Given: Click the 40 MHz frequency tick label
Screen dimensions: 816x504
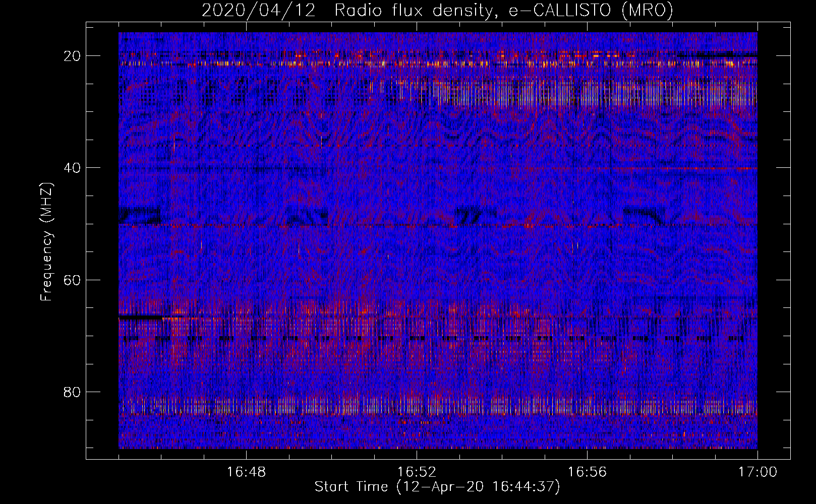Looking at the screenshot, I should pos(73,168).
